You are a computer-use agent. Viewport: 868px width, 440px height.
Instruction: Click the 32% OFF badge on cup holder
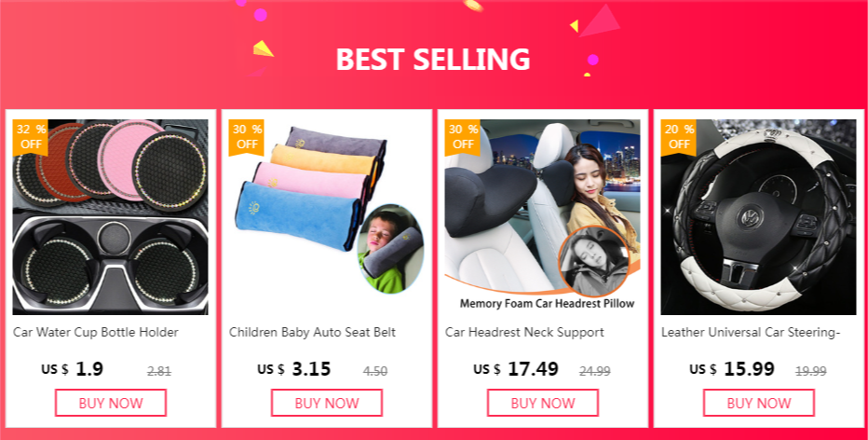tap(31, 137)
